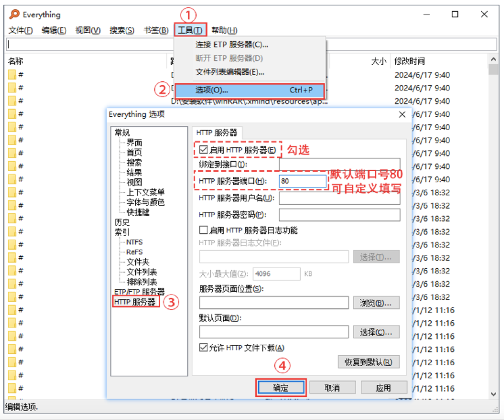Select HTTP 服务器 in the options tree
The width and height of the screenshot is (504, 420).
pos(135,302)
